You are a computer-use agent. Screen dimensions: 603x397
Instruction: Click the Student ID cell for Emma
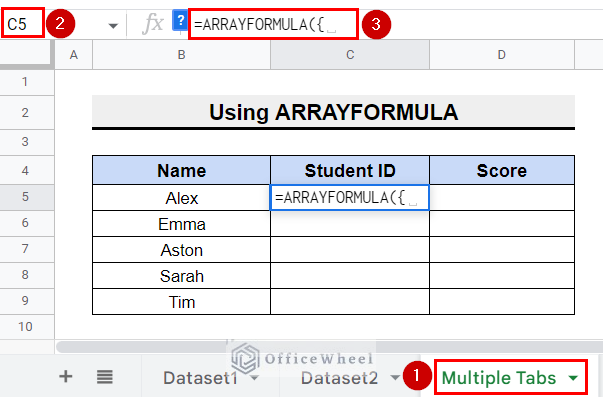(x=350, y=224)
